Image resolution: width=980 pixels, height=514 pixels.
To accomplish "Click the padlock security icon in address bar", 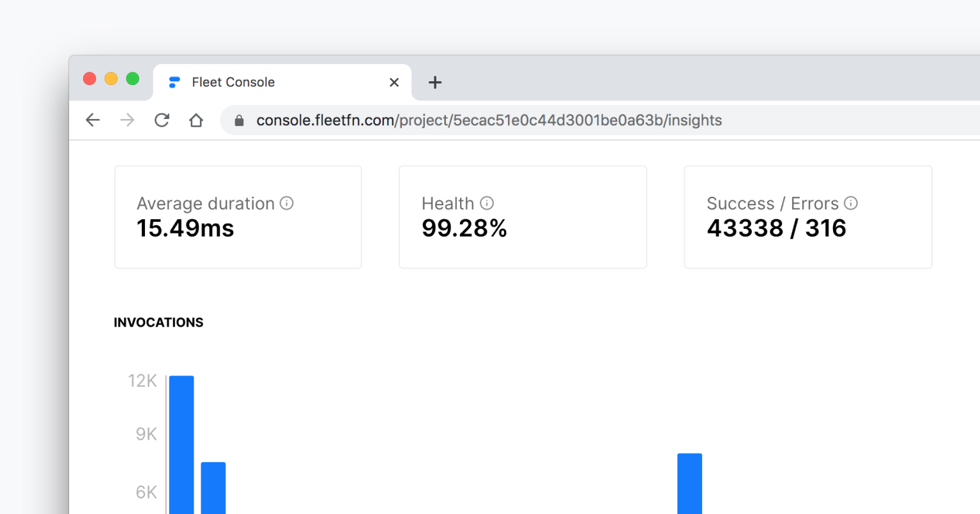I will tap(238, 120).
